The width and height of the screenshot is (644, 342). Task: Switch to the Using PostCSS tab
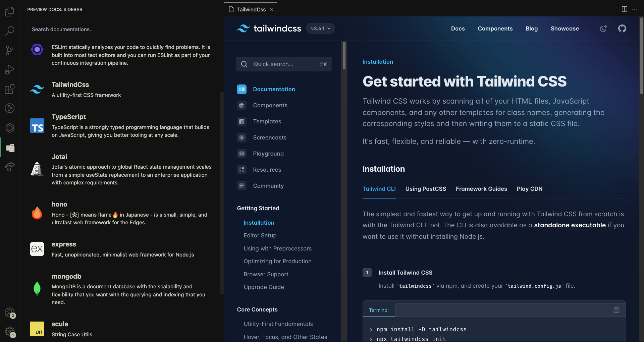426,189
